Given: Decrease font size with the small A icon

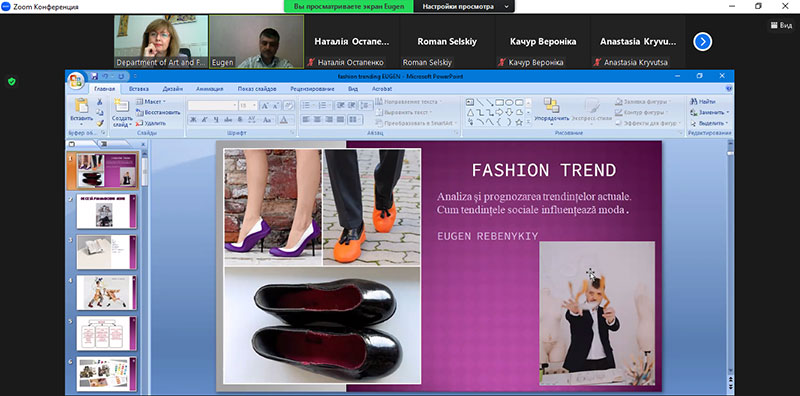Looking at the screenshot, I should [276, 105].
